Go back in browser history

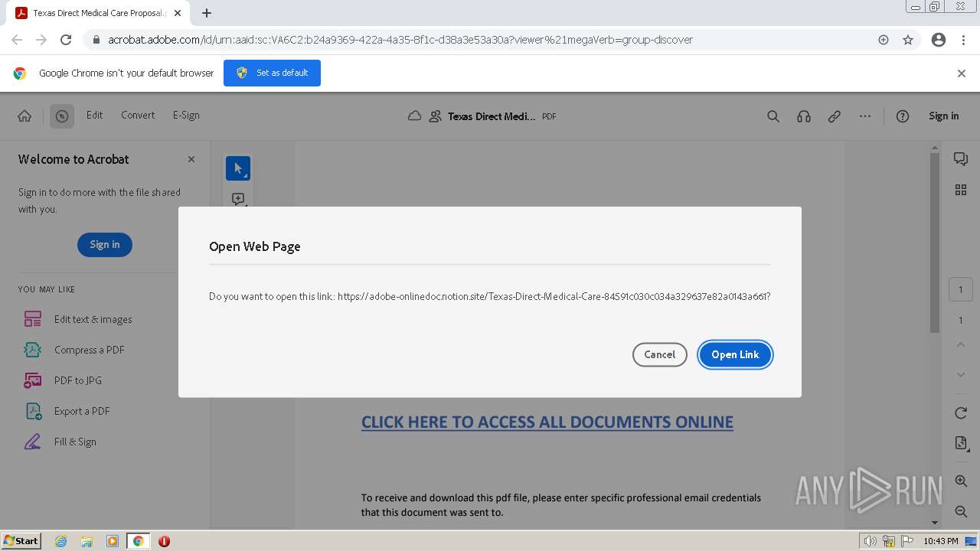[x=17, y=40]
